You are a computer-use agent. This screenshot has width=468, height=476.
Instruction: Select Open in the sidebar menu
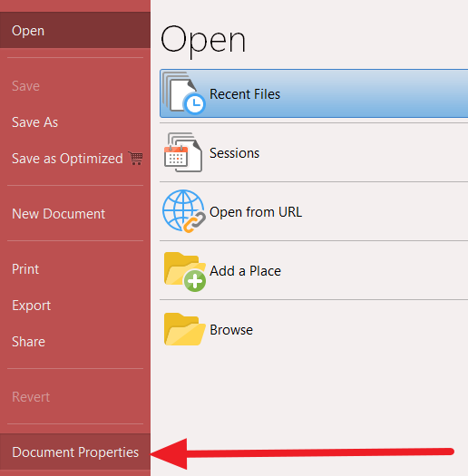coord(75,31)
